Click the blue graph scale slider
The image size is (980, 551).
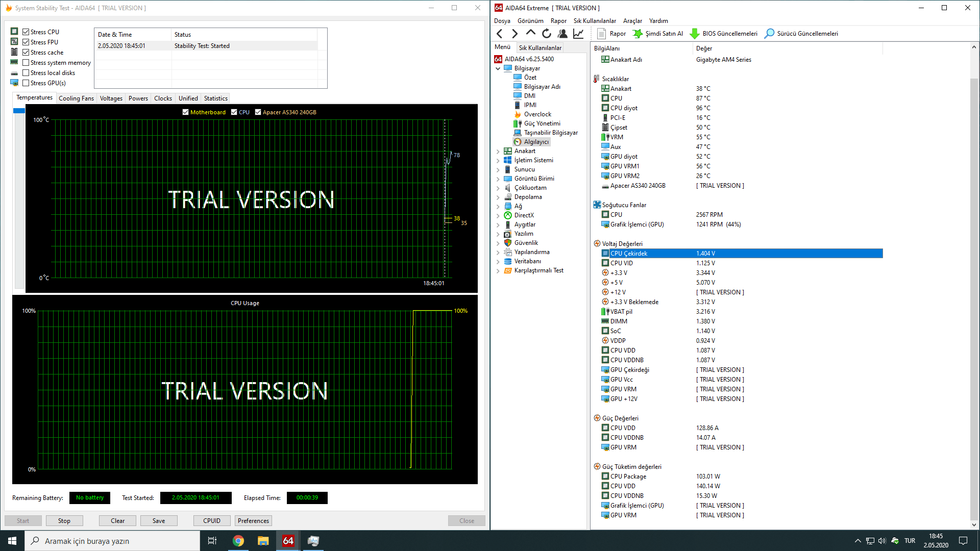[19, 111]
